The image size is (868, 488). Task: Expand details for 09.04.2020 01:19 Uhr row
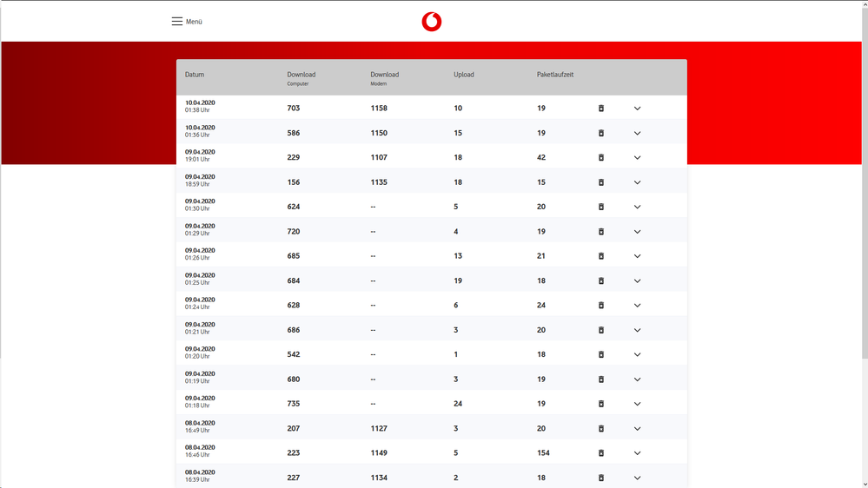pyautogui.click(x=637, y=379)
